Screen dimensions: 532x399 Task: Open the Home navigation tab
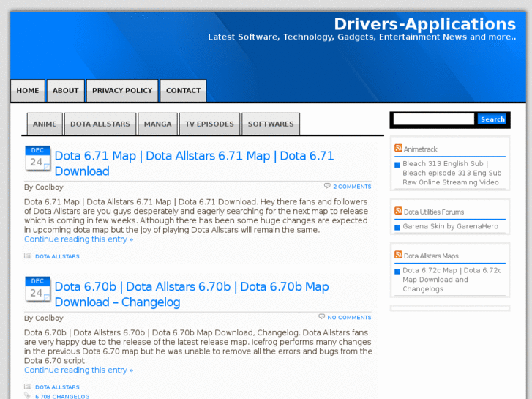(28, 91)
